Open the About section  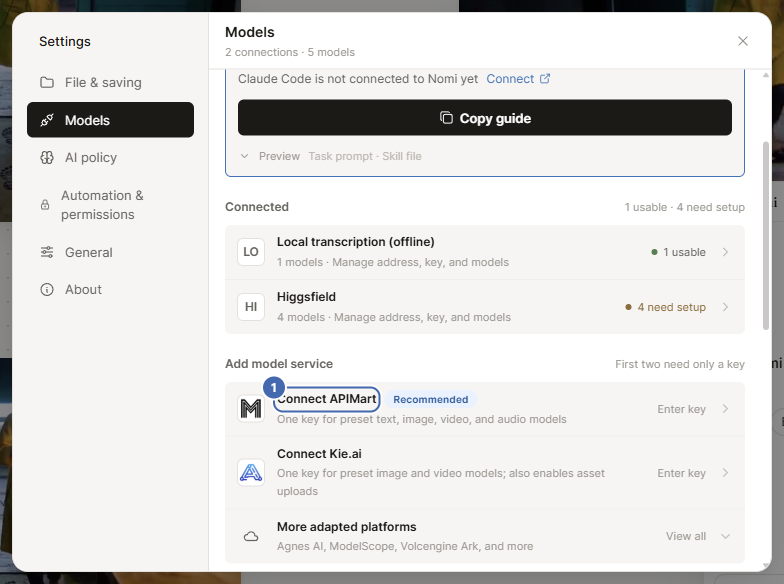[110, 290]
